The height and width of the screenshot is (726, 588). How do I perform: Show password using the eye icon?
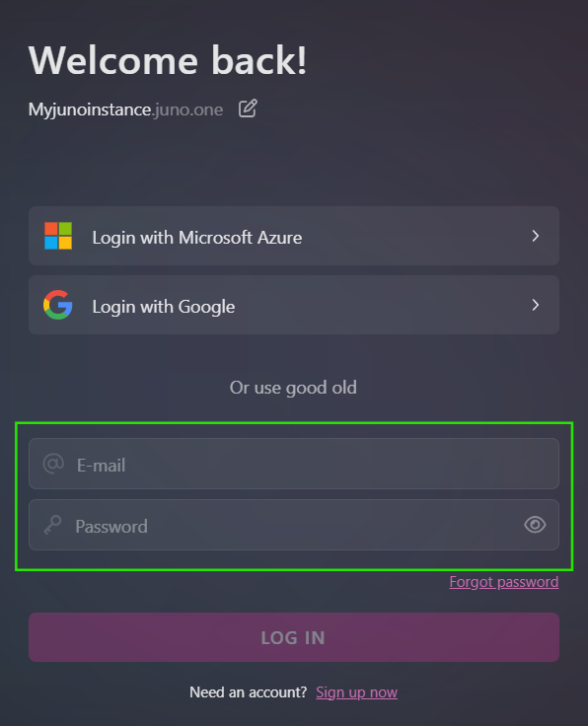[535, 525]
